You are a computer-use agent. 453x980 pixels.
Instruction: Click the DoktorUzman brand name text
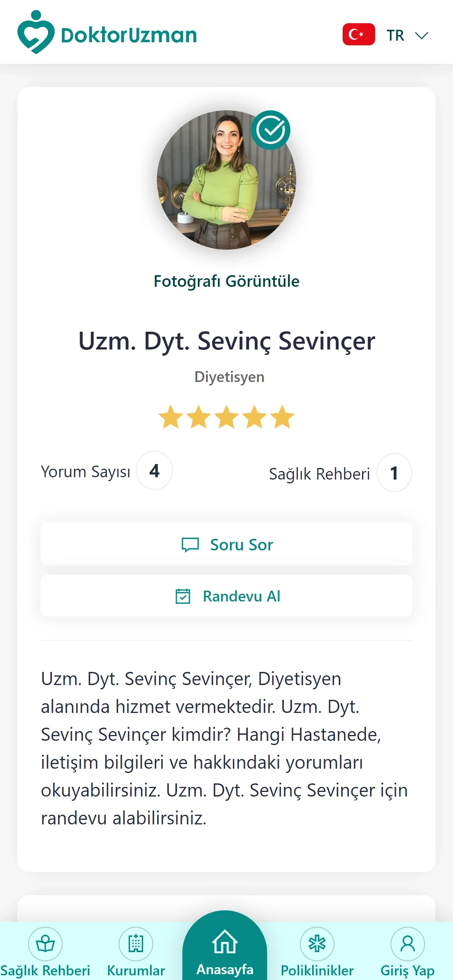point(129,35)
